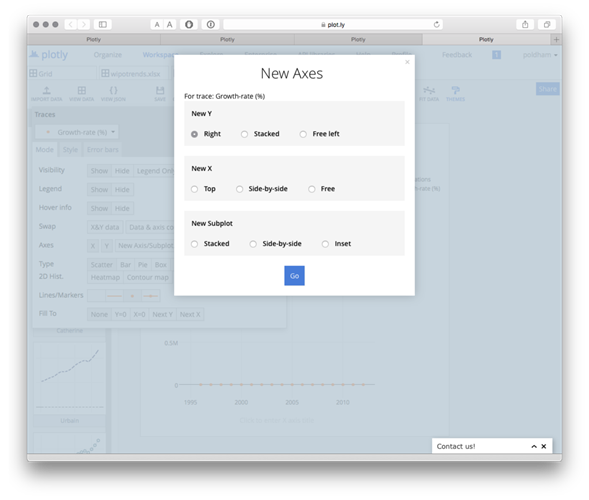Choose the Inset radio under New Subplot
589x500 pixels.
click(325, 244)
